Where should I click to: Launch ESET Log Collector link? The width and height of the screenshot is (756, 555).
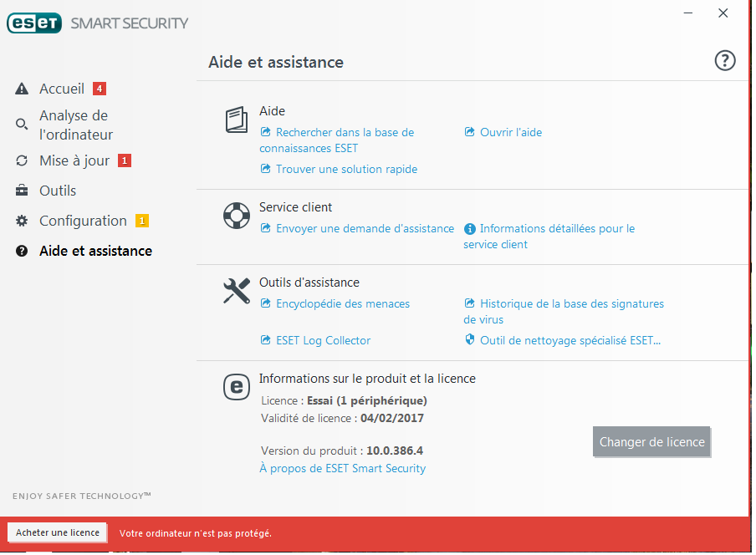coord(323,341)
